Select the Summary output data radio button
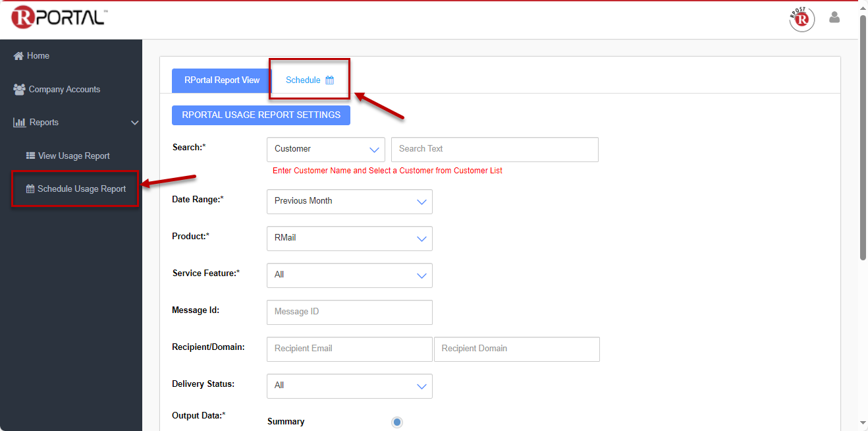The image size is (868, 431). point(397,422)
